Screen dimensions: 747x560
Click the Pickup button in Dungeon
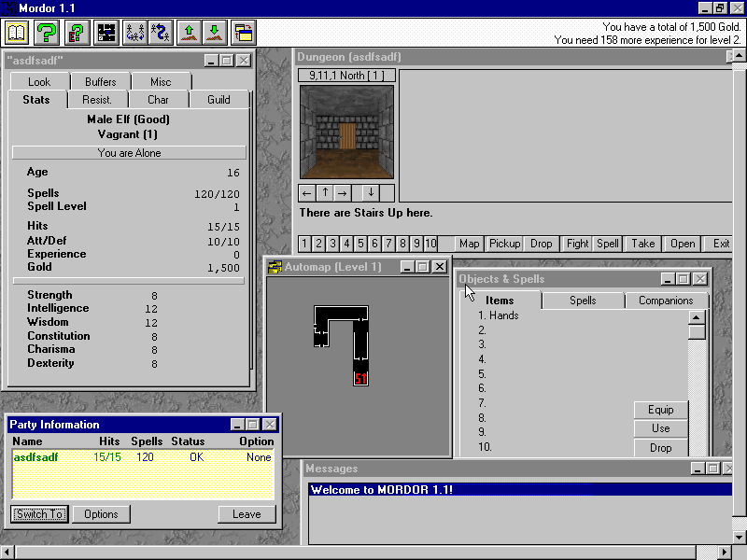pyautogui.click(x=504, y=244)
